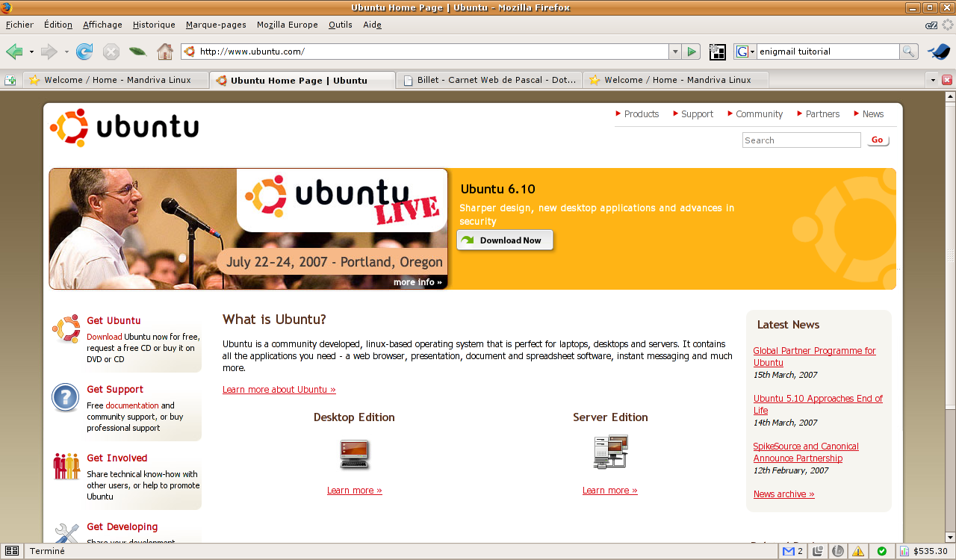Click Learn more under Server Edition
The image size is (956, 560).
click(x=610, y=491)
